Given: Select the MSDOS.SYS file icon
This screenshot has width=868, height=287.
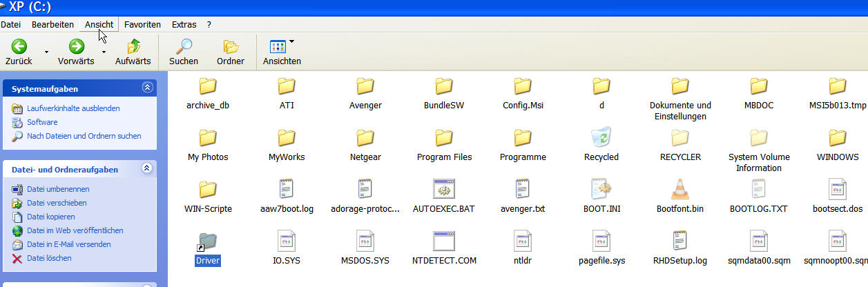Looking at the screenshot, I should click(x=365, y=241).
